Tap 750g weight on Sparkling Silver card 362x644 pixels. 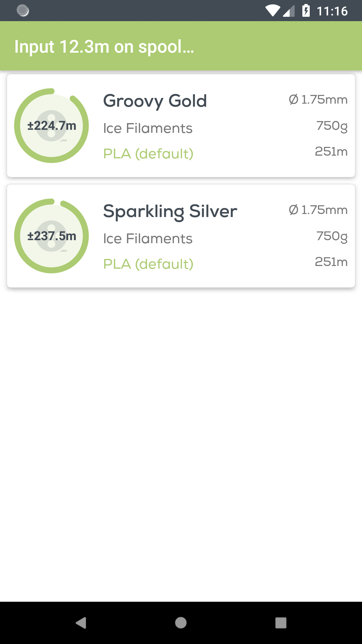point(332,236)
